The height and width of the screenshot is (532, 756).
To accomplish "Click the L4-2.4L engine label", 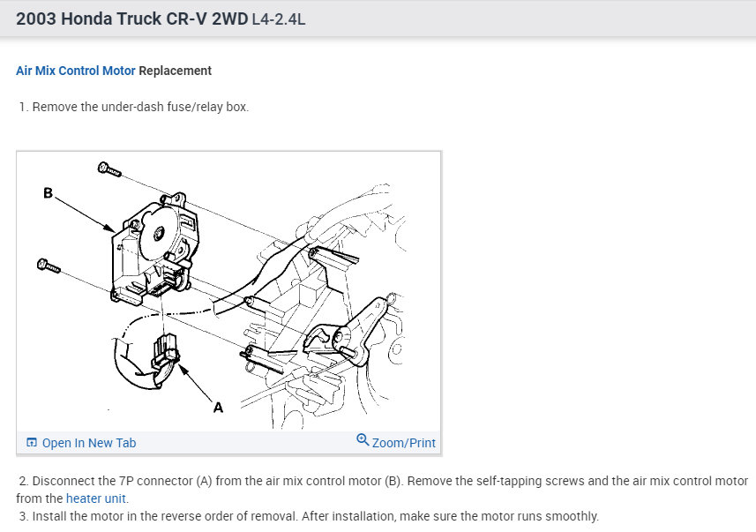I will (279, 19).
